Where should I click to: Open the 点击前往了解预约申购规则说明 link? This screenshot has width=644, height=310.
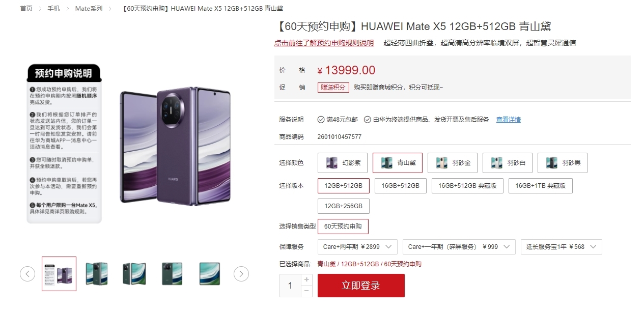point(324,43)
